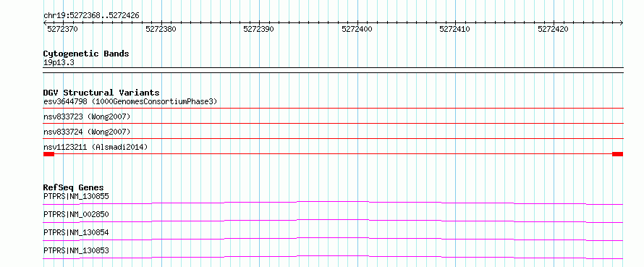Click the chr19:5272368..5272426 coordinates label
This screenshot has width=644, height=267.
point(91,16)
